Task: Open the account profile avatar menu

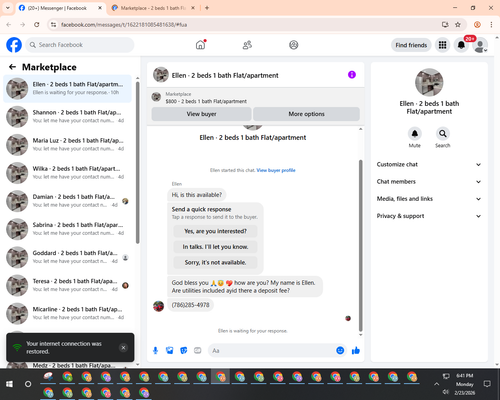Action: point(480,45)
